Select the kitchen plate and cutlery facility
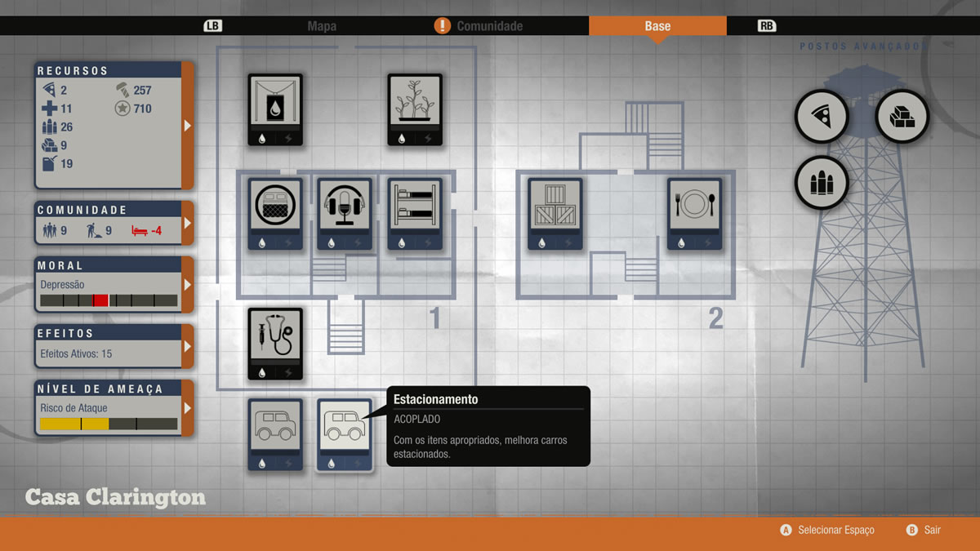Viewport: 980px width, 551px height. [695, 214]
